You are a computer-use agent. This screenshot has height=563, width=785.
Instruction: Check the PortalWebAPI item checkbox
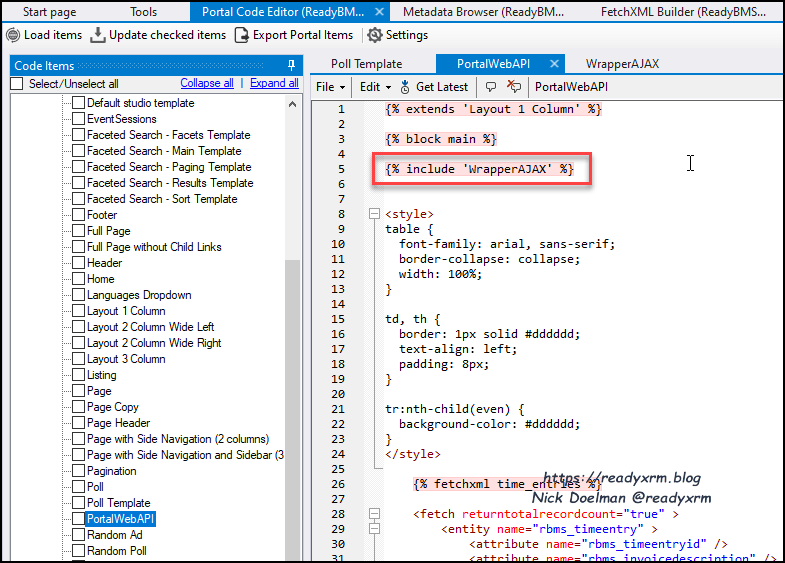tap(78, 519)
